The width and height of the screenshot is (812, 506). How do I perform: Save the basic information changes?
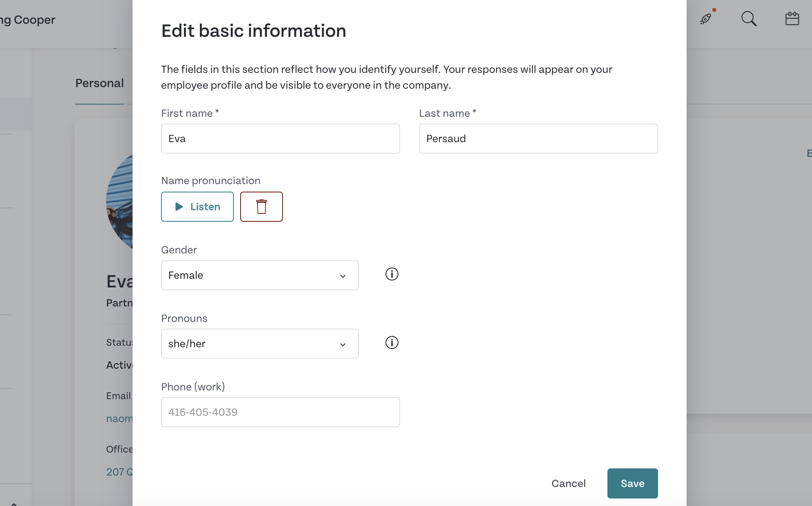point(632,483)
